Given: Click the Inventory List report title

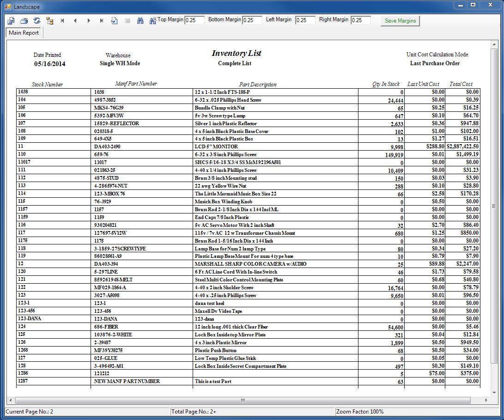Looking at the screenshot, I should [237, 54].
